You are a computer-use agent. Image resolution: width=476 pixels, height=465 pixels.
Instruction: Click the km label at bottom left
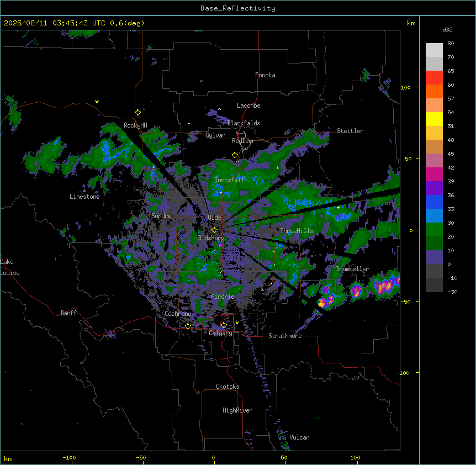pos(8,458)
